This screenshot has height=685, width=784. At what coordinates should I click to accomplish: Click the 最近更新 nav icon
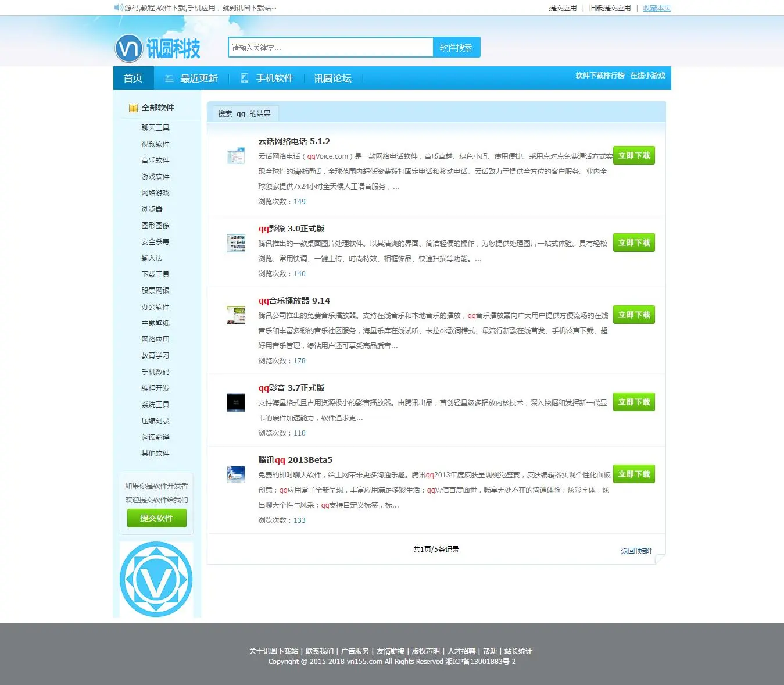[x=169, y=79]
